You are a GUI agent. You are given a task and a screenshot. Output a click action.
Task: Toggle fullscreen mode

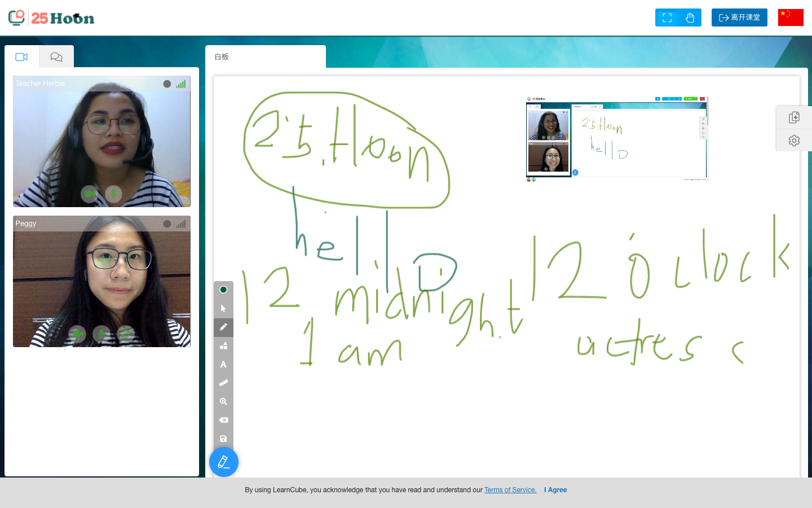pyautogui.click(x=667, y=17)
